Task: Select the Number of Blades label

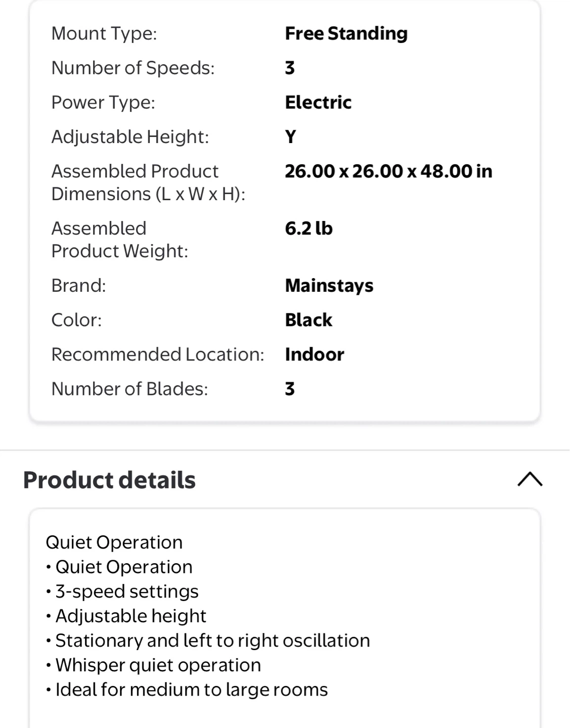Action: coord(129,389)
